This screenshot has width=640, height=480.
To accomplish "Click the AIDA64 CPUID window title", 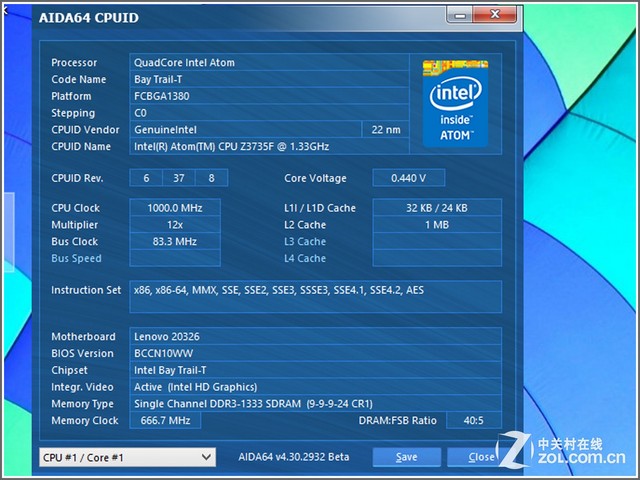I will coord(89,18).
